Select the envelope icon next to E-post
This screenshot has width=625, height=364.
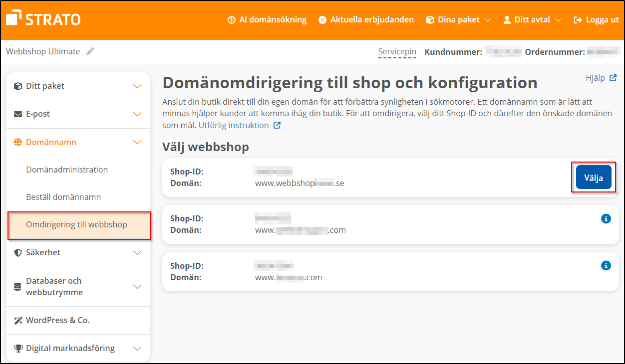pos(17,114)
